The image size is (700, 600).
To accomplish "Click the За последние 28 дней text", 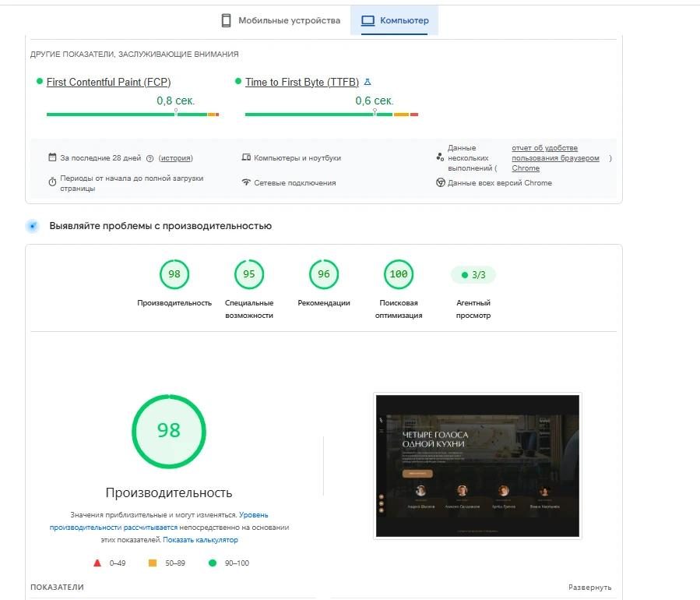I will point(100,157).
